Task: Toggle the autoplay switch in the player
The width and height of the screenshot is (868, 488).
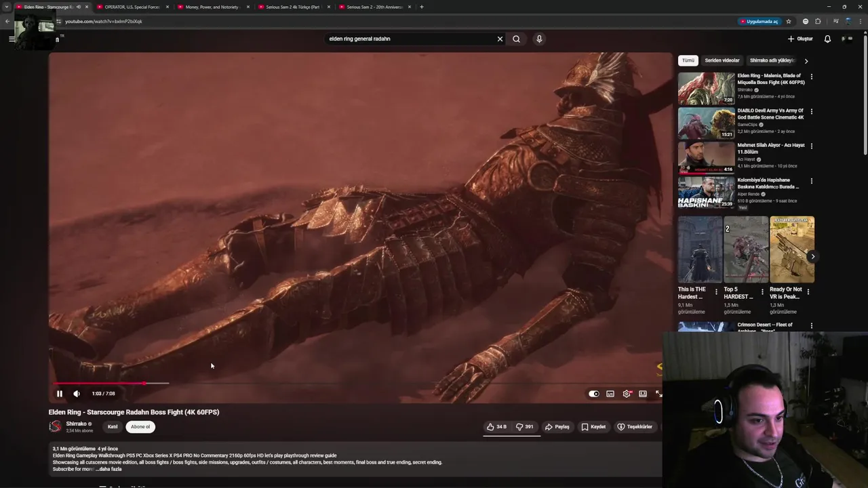Action: pyautogui.click(x=593, y=394)
